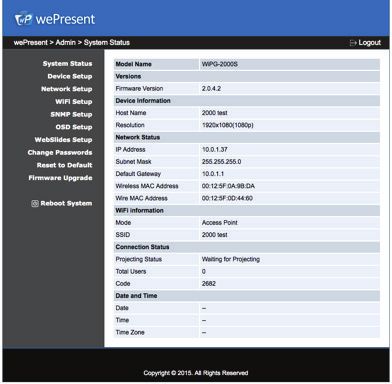The width and height of the screenshot is (392, 384).
Task: Click Code value 2682
Action: pyautogui.click(x=209, y=284)
